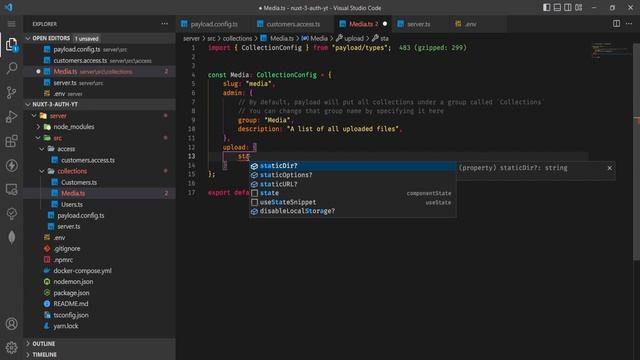Click the editor minimap
The height and width of the screenshot is (360, 640).
(611, 50)
